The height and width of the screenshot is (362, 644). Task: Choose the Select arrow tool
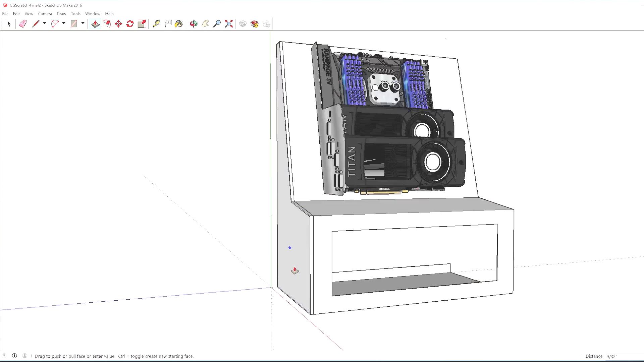[9, 24]
